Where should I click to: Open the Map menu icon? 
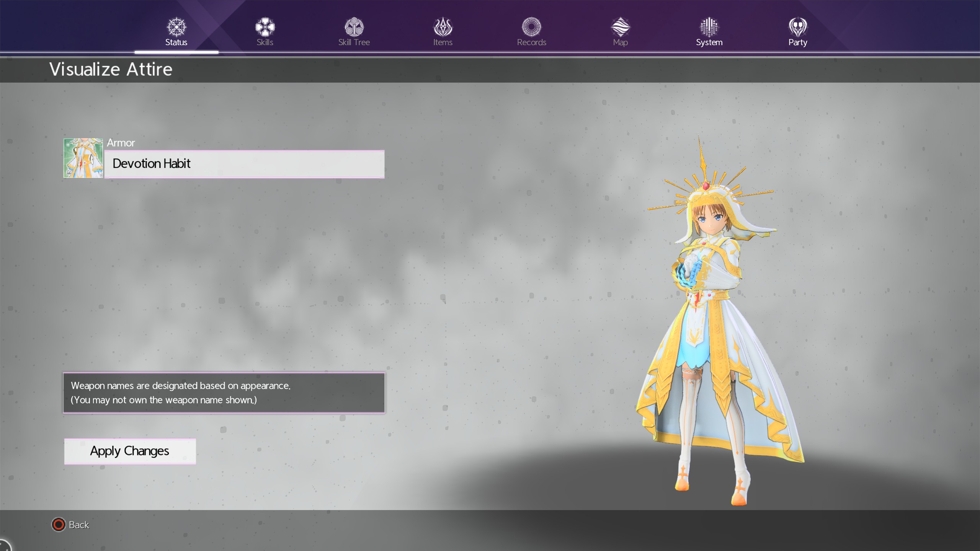point(621,26)
